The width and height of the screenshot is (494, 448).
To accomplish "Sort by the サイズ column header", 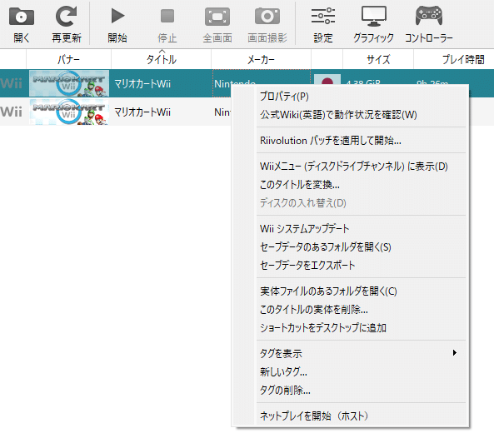I will click(378, 59).
